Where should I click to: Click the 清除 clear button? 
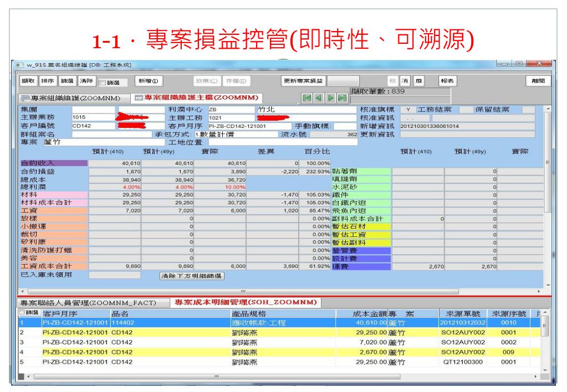click(87, 81)
